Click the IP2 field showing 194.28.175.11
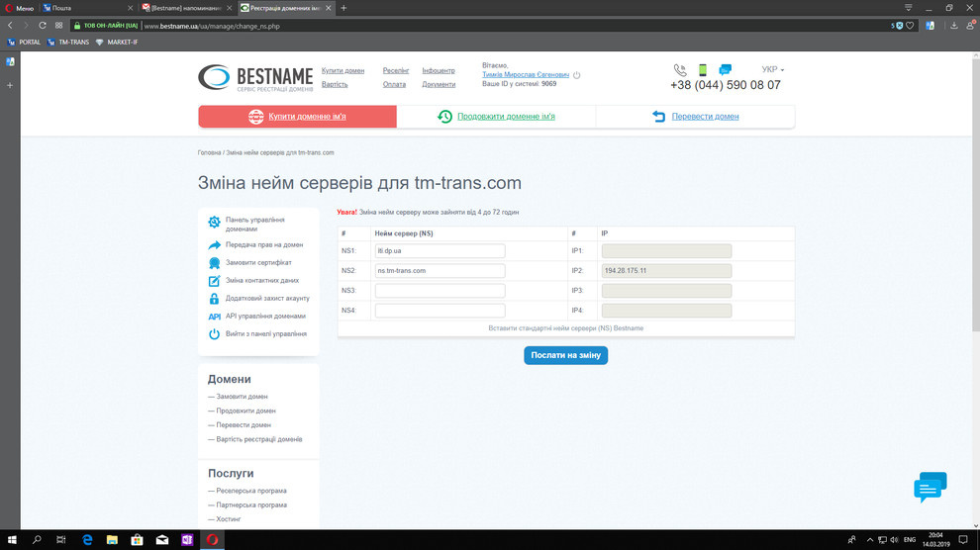Viewport: 980px width, 550px height. pos(666,271)
